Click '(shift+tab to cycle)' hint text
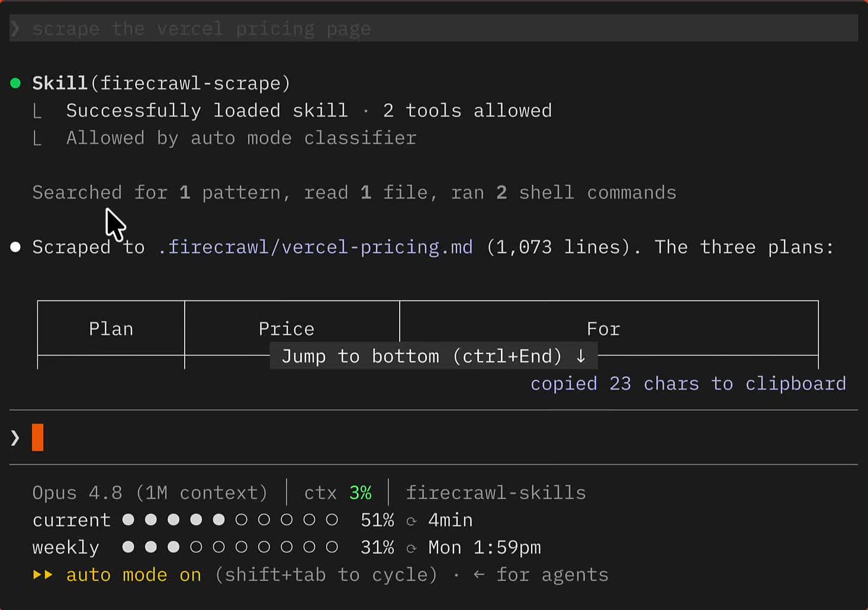This screenshot has width=868, height=610. coord(326,574)
